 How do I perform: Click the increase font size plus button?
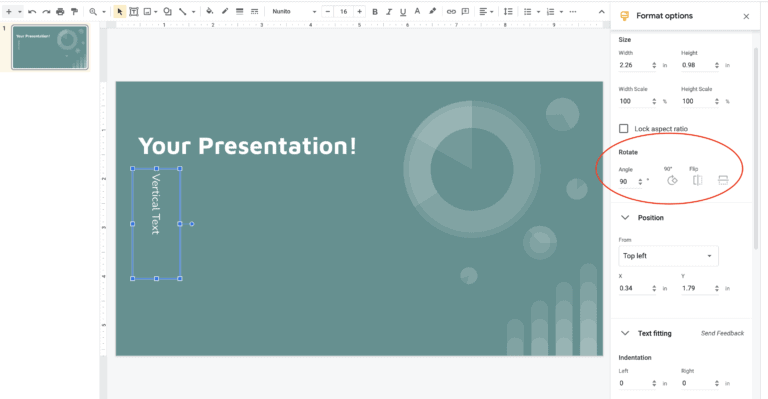[x=360, y=12]
